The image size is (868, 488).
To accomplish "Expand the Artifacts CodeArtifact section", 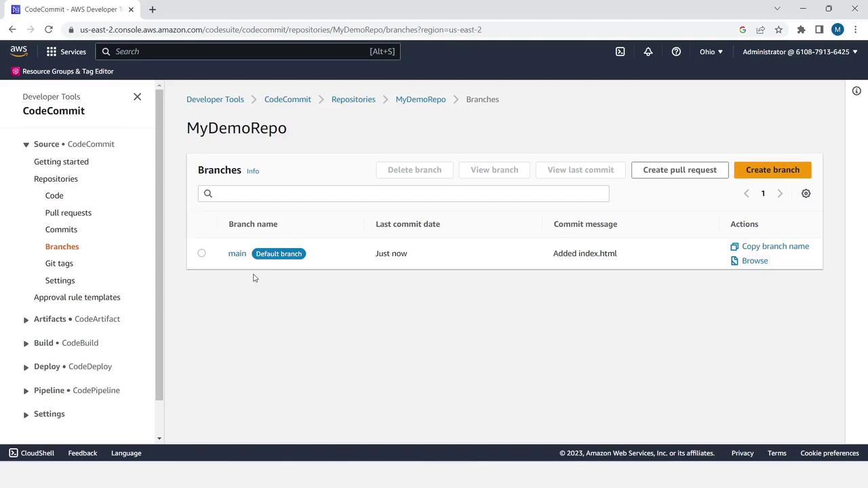I will coord(26,320).
